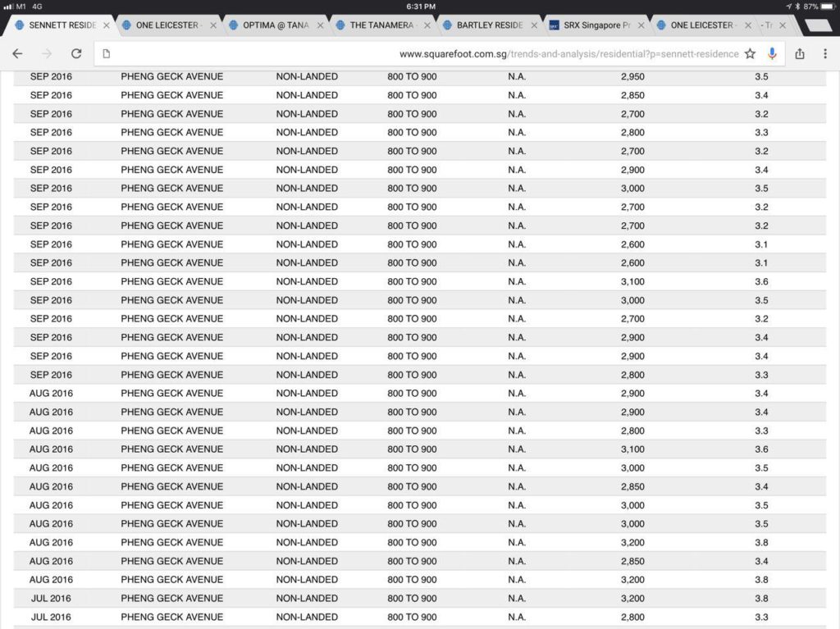Close the OPTIMA @ TANA tab
The width and height of the screenshot is (840, 629).
tap(321, 25)
